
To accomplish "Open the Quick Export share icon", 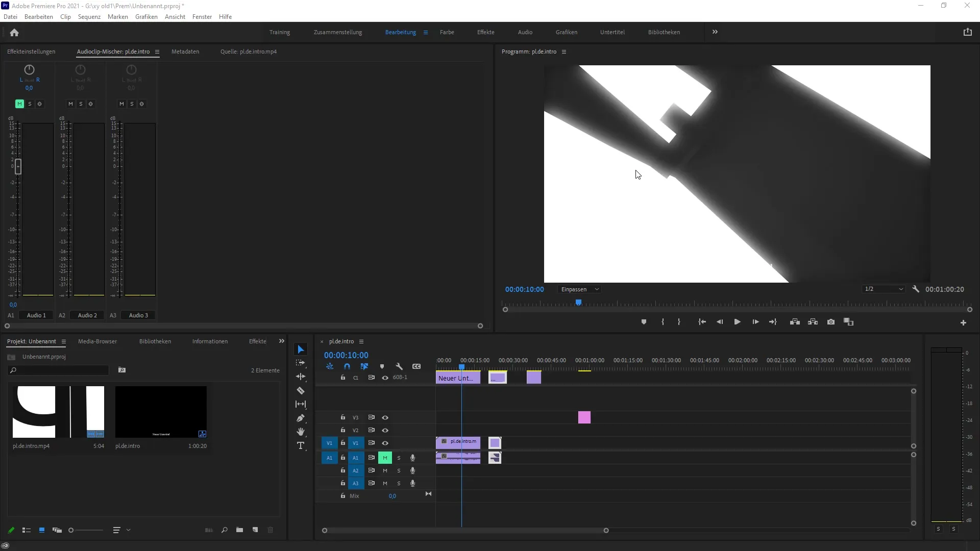I will pyautogui.click(x=967, y=32).
